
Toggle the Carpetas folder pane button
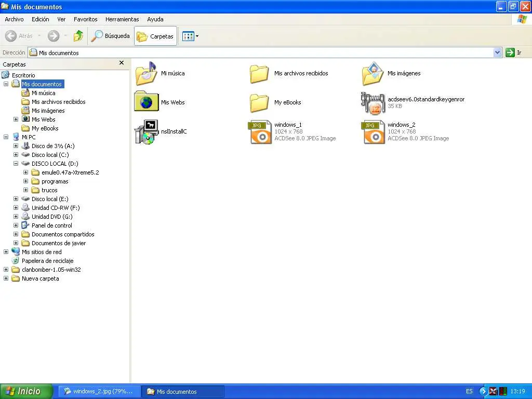click(155, 36)
